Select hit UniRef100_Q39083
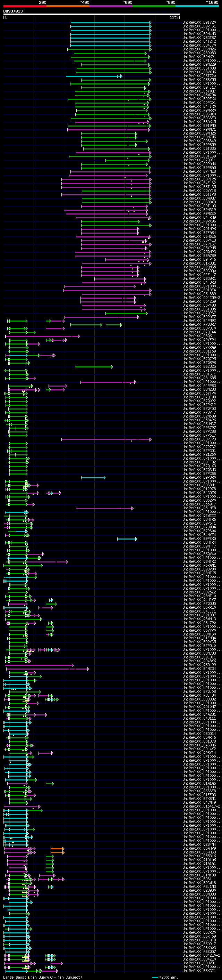The width and height of the screenshot is (222, 980). pyautogui.click(x=199, y=53)
